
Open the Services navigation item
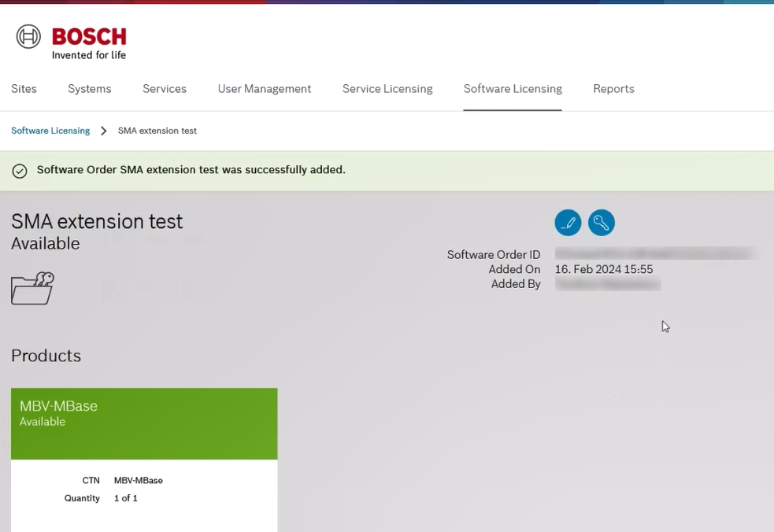coord(164,89)
